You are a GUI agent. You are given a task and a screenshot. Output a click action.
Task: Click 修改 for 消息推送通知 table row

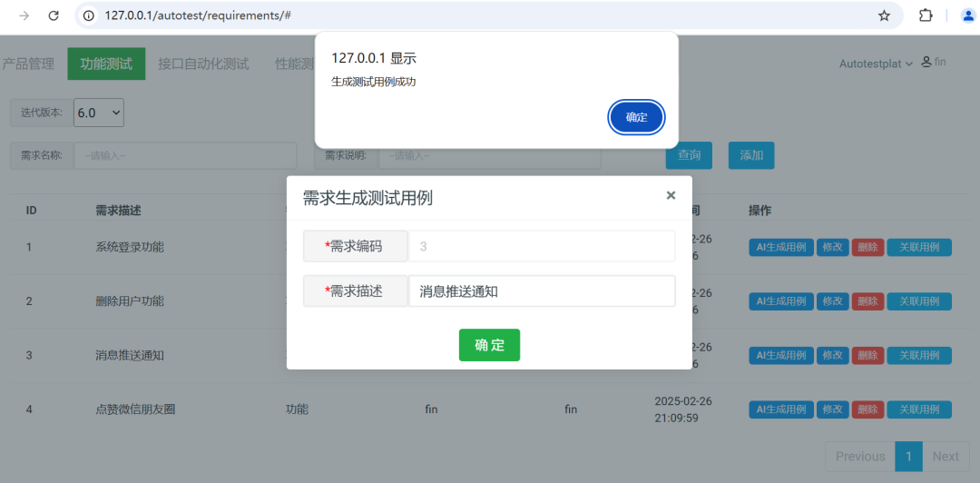832,355
